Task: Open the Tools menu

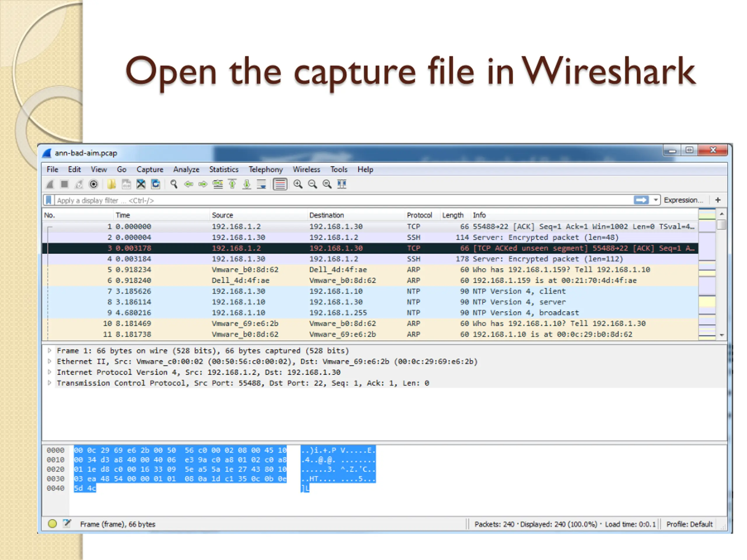Action: coord(339,169)
